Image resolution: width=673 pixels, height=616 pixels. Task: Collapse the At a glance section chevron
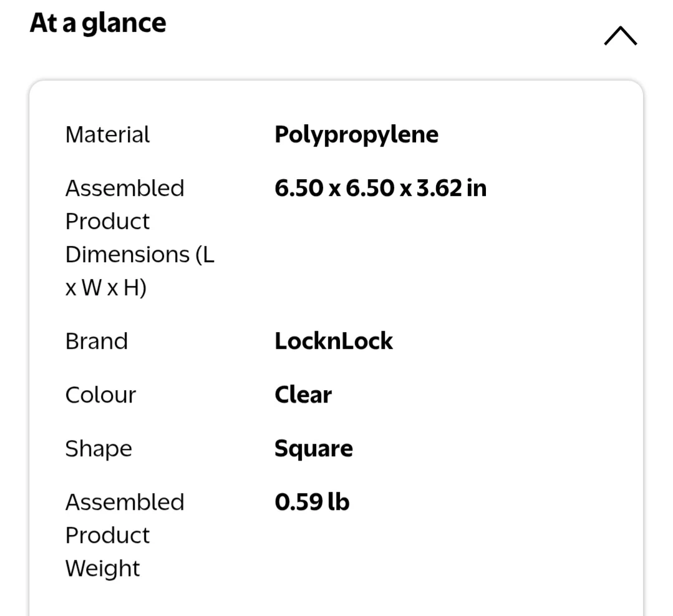(620, 37)
